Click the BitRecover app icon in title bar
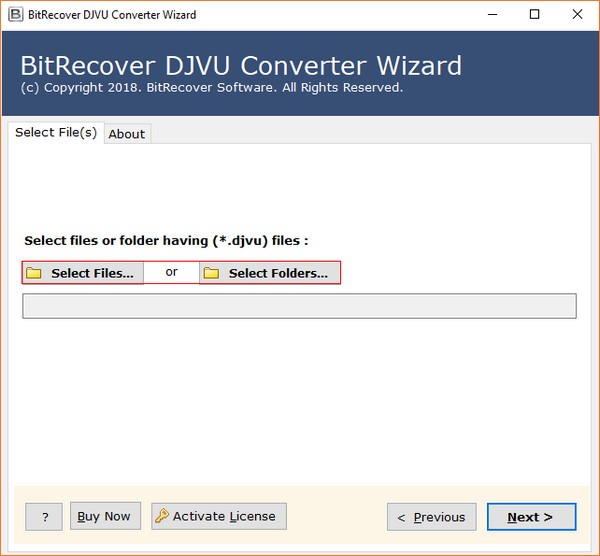Screen dimensions: 600x556 (16, 15)
